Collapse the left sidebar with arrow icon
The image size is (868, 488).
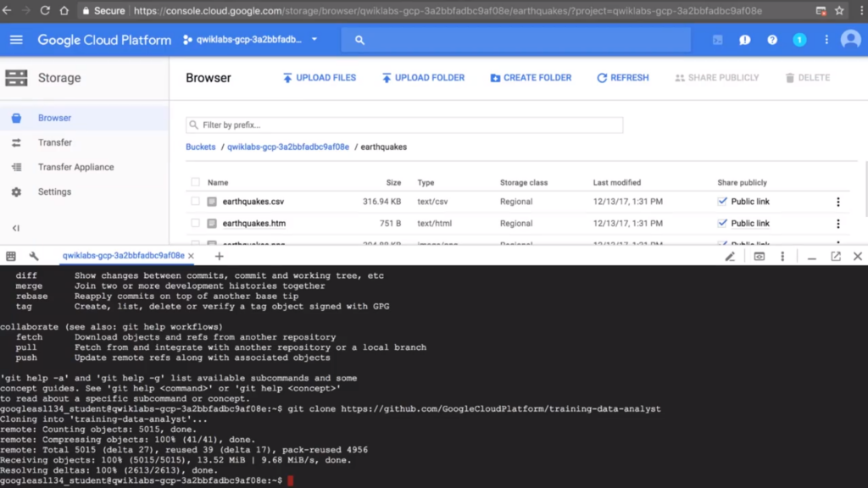[16, 228]
